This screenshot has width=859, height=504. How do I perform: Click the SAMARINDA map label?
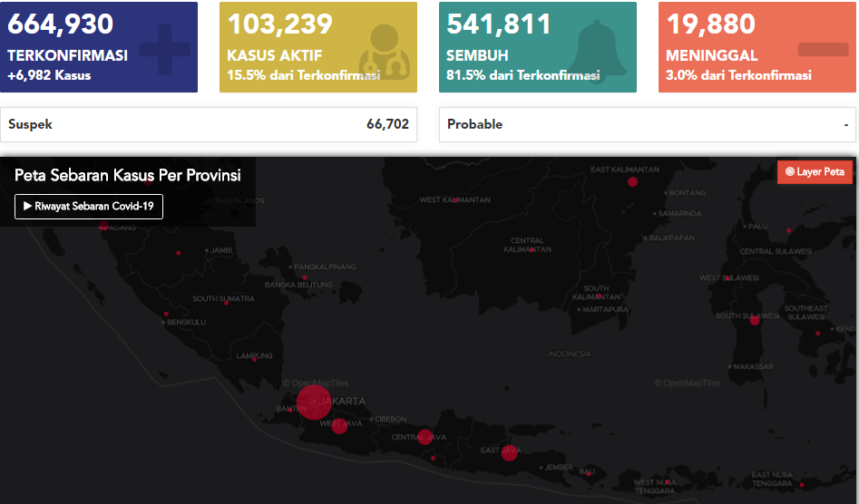[679, 213]
